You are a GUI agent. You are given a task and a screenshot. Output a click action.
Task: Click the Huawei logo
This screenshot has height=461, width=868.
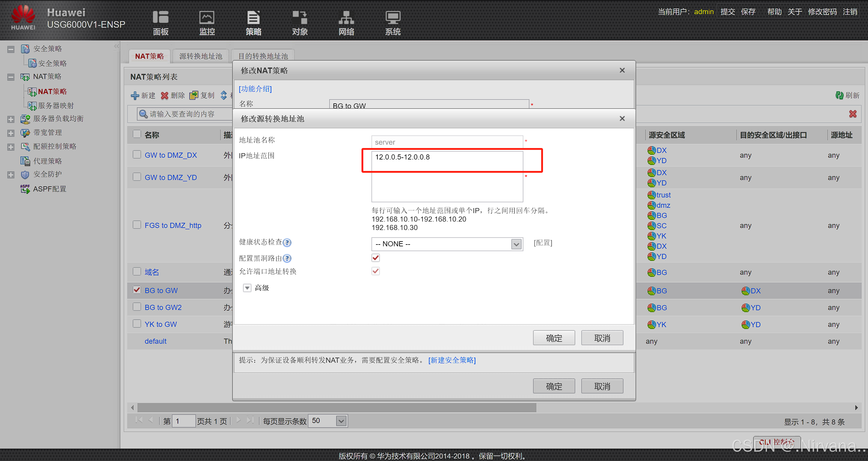[23, 17]
